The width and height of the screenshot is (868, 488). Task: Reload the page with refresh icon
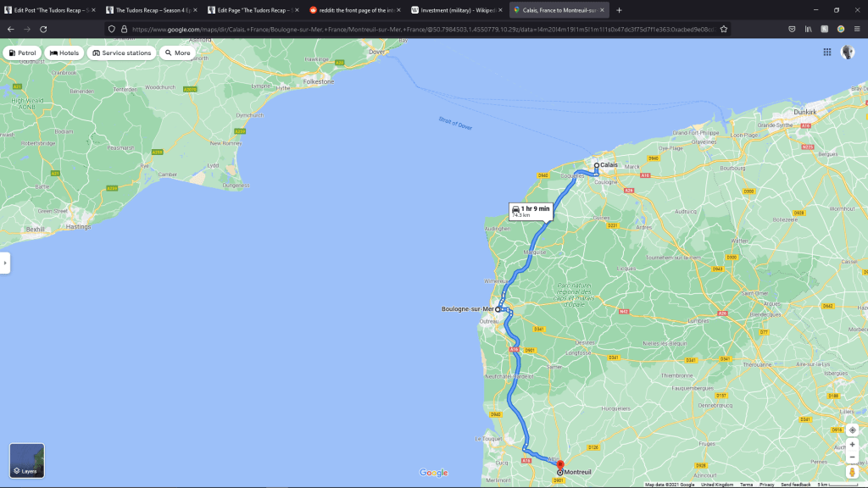click(43, 29)
